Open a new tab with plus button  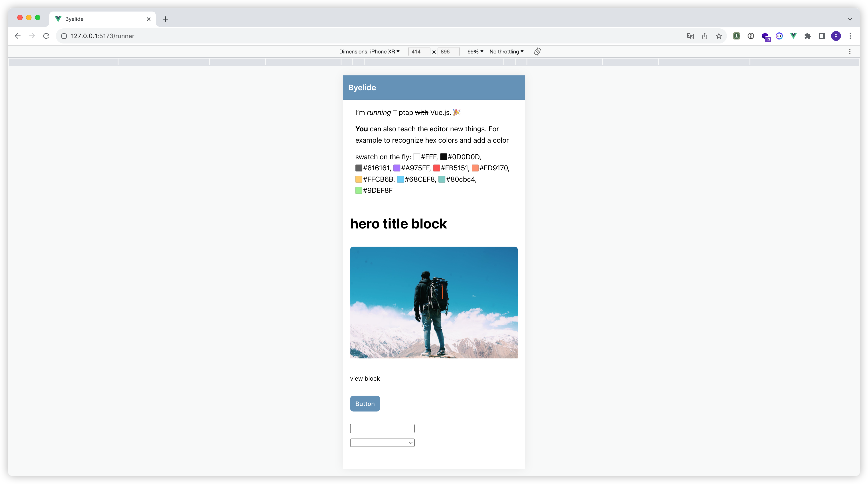[166, 19]
